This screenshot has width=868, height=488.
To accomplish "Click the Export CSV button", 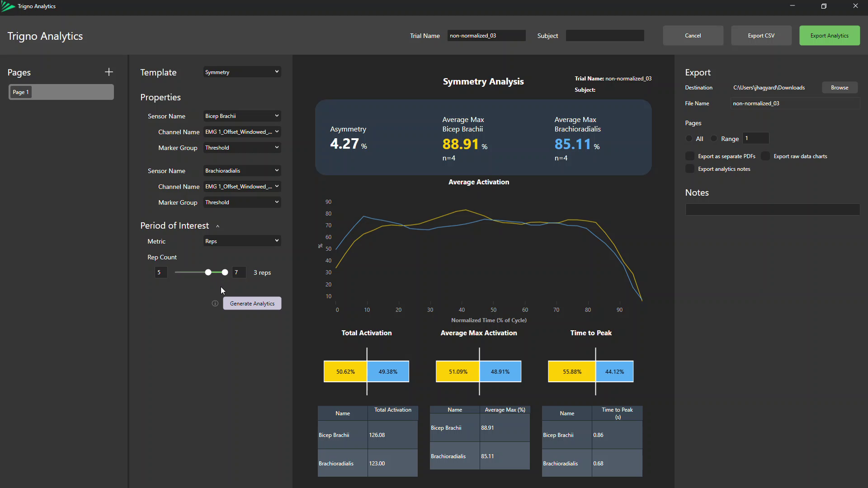I will pyautogui.click(x=761, y=36).
